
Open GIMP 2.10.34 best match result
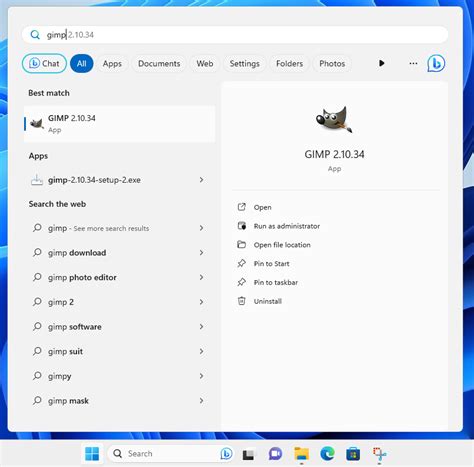(119, 124)
